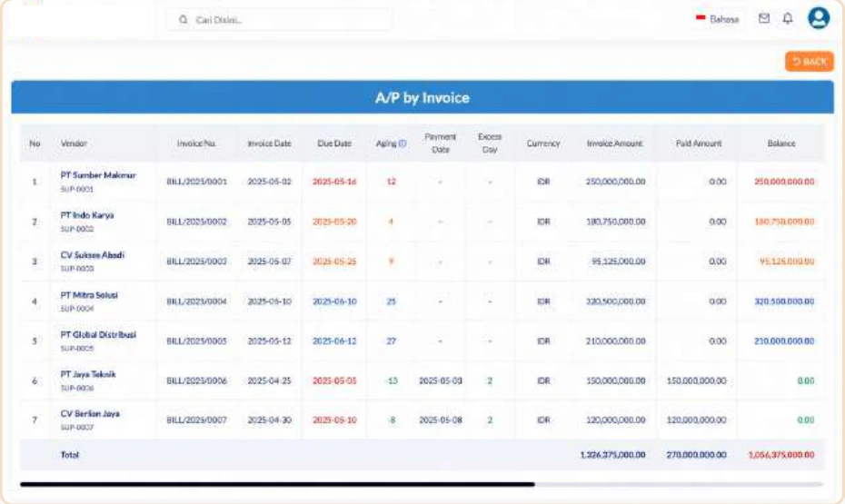Sort by the Excess Day column header
The height and width of the screenshot is (504, 845).
490,143
